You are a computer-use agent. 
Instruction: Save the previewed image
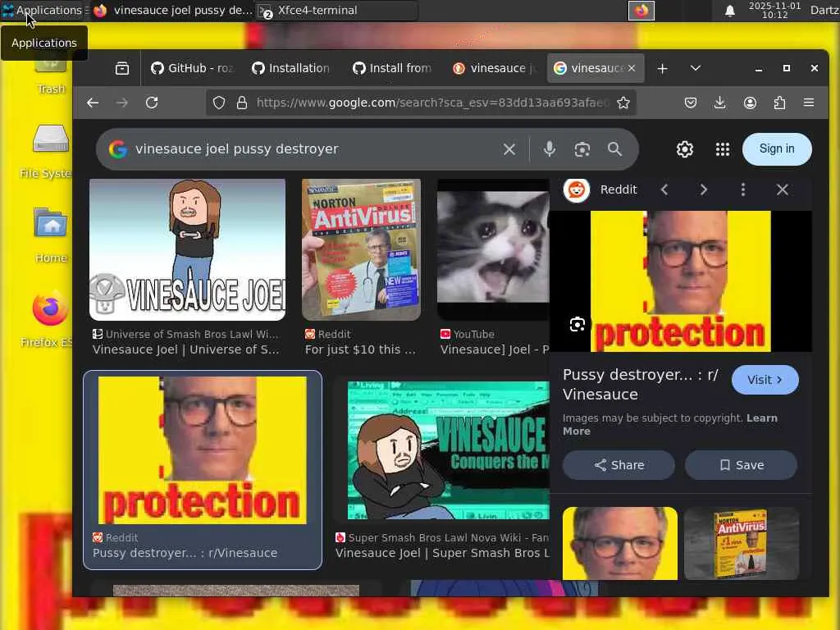(x=741, y=465)
